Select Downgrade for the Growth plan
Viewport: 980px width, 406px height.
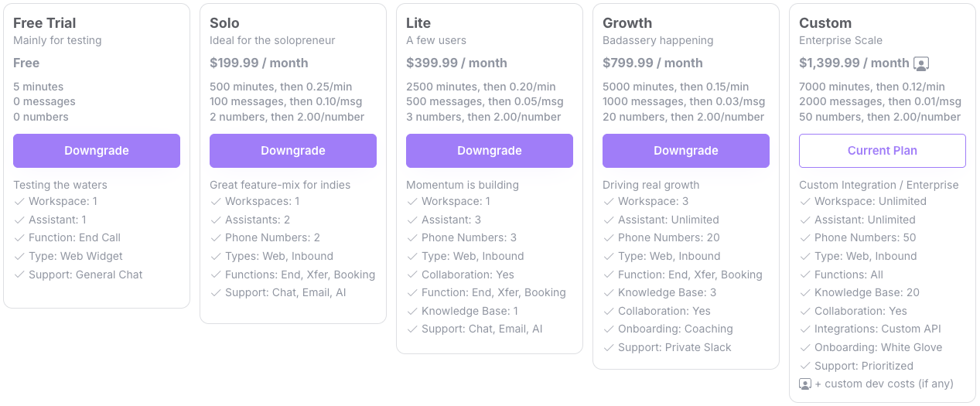pyautogui.click(x=686, y=151)
